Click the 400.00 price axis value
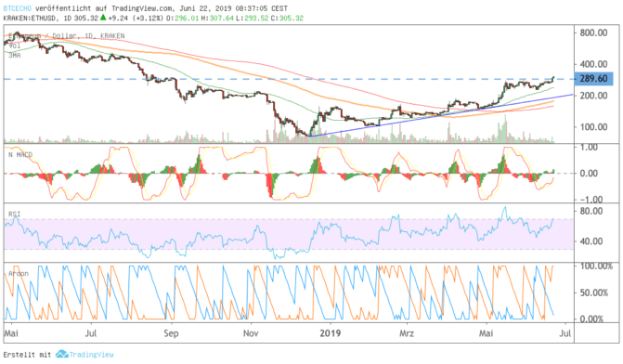 (x=593, y=64)
